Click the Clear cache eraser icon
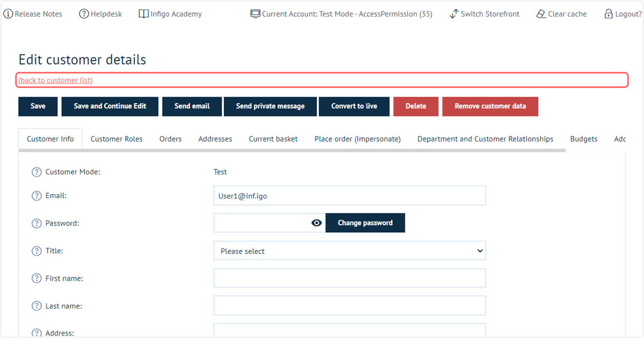644x338 pixels. click(541, 14)
